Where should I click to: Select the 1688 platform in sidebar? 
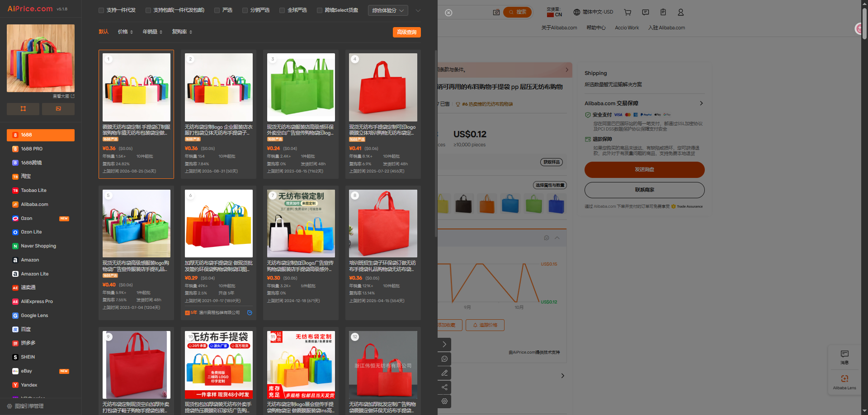(41, 135)
